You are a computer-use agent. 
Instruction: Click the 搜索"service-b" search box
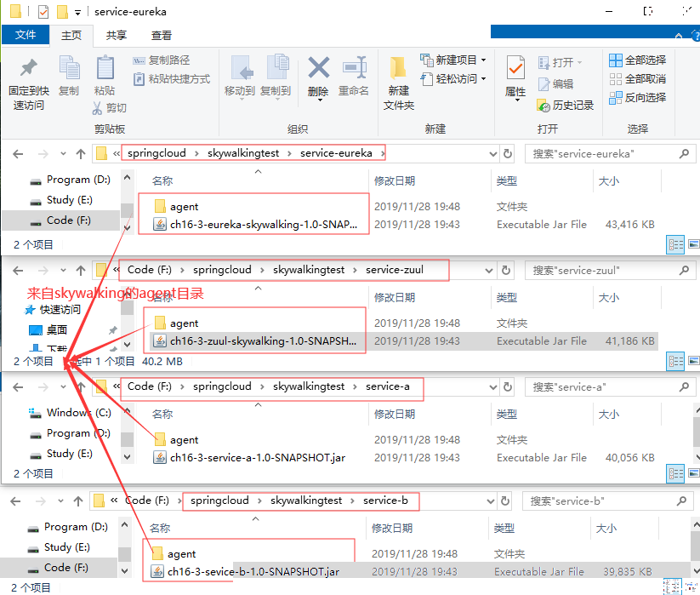point(607,501)
